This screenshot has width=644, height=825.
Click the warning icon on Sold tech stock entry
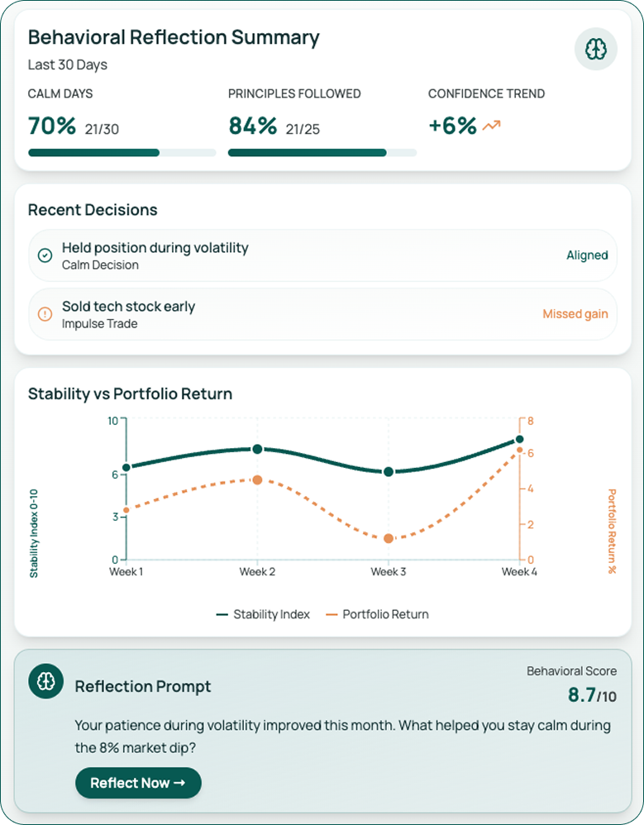pyautogui.click(x=45, y=314)
